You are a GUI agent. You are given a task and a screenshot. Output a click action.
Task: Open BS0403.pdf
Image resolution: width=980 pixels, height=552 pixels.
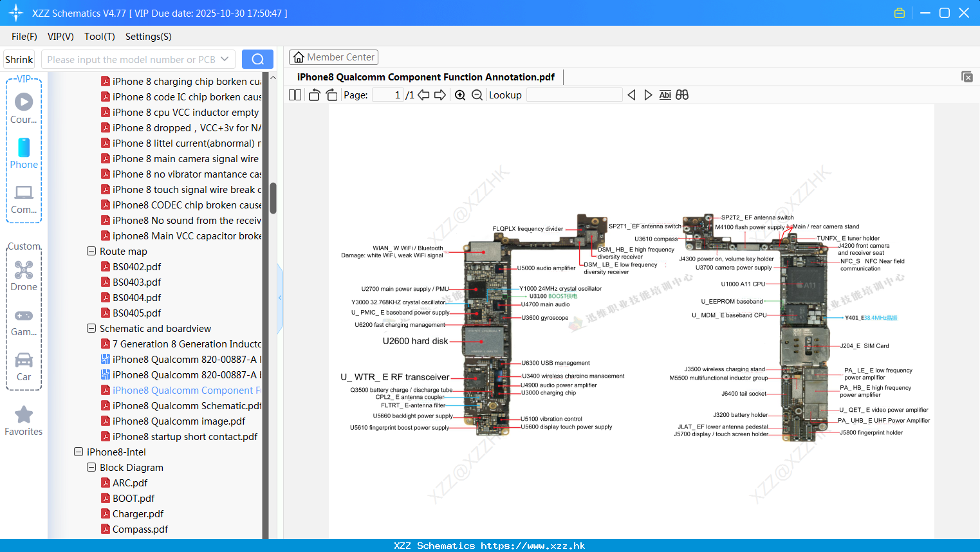[131, 282]
